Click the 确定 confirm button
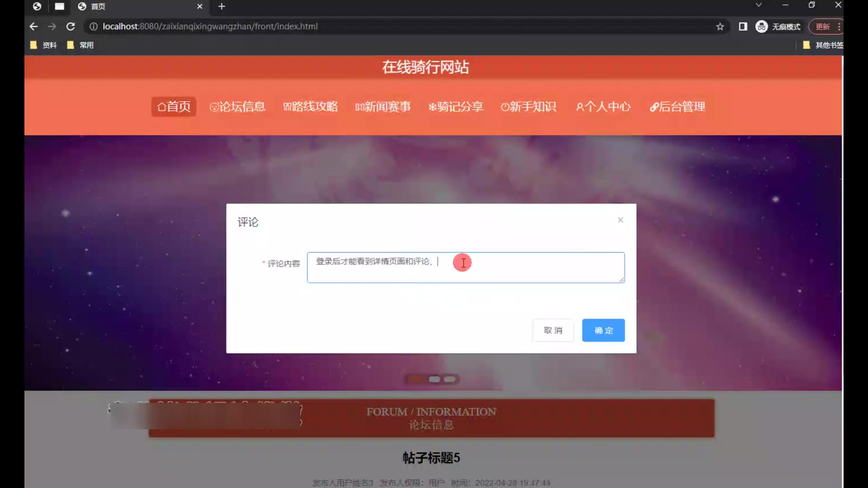The width and height of the screenshot is (868, 488). pos(603,330)
